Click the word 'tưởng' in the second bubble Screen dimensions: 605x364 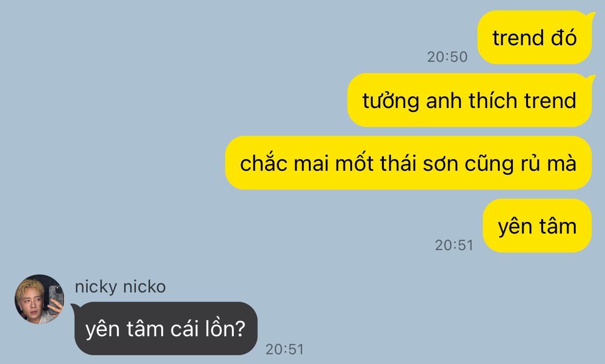[x=391, y=101]
